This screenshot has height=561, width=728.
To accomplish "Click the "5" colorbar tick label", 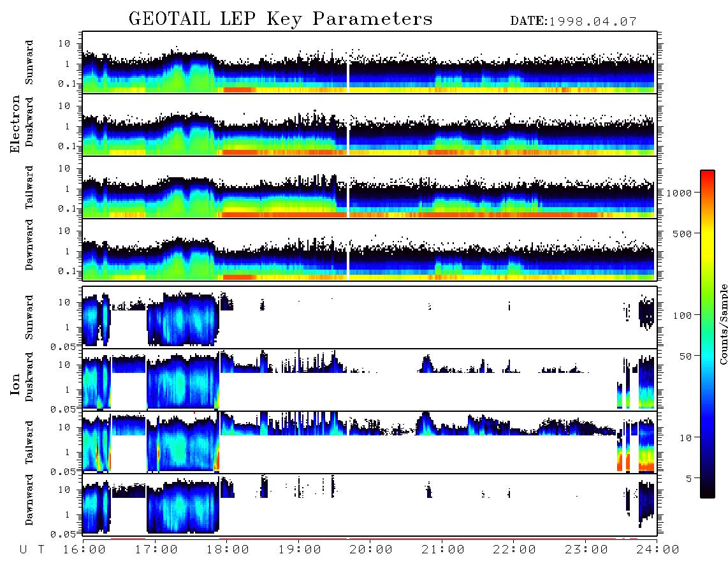I will (688, 478).
